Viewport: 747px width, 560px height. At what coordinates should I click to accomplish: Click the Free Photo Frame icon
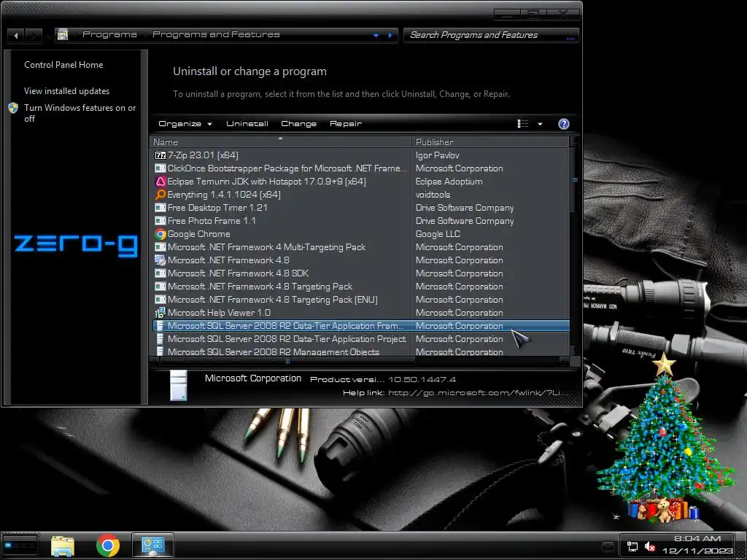coord(160,221)
